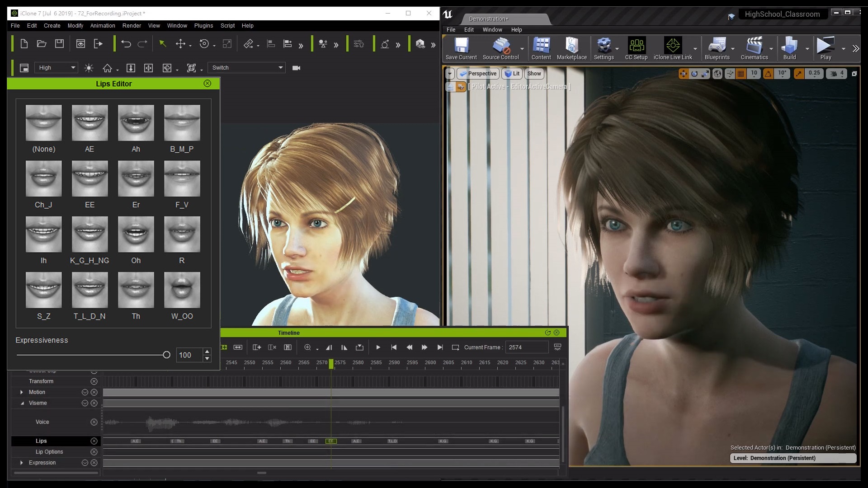Click the New Project icon in iClone toolbar

(24, 44)
